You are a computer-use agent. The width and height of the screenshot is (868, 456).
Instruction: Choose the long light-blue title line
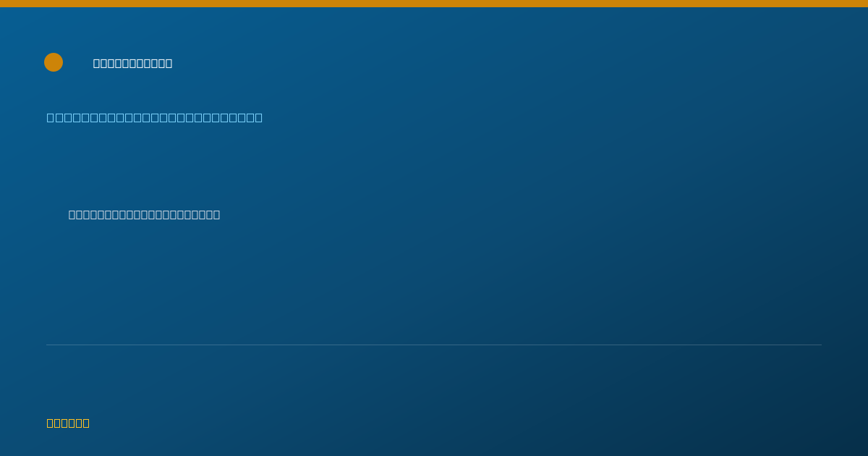155,117
